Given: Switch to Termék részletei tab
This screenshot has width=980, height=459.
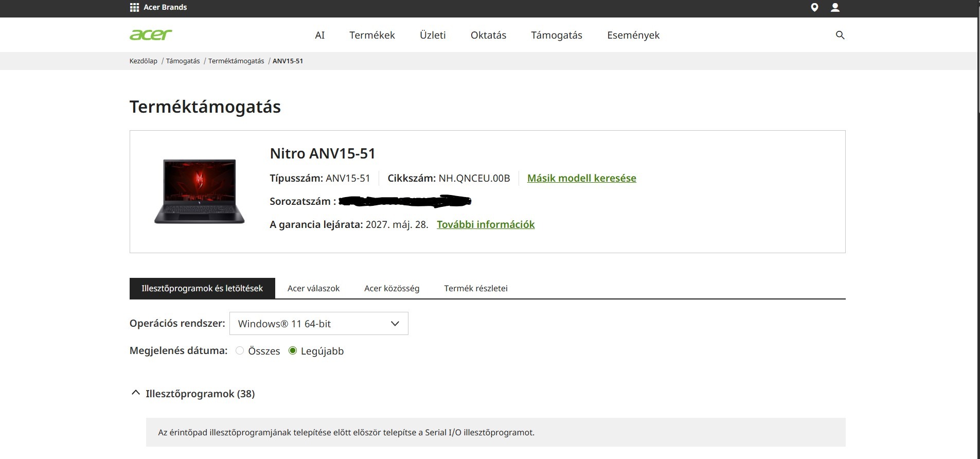Looking at the screenshot, I should pyautogui.click(x=476, y=288).
